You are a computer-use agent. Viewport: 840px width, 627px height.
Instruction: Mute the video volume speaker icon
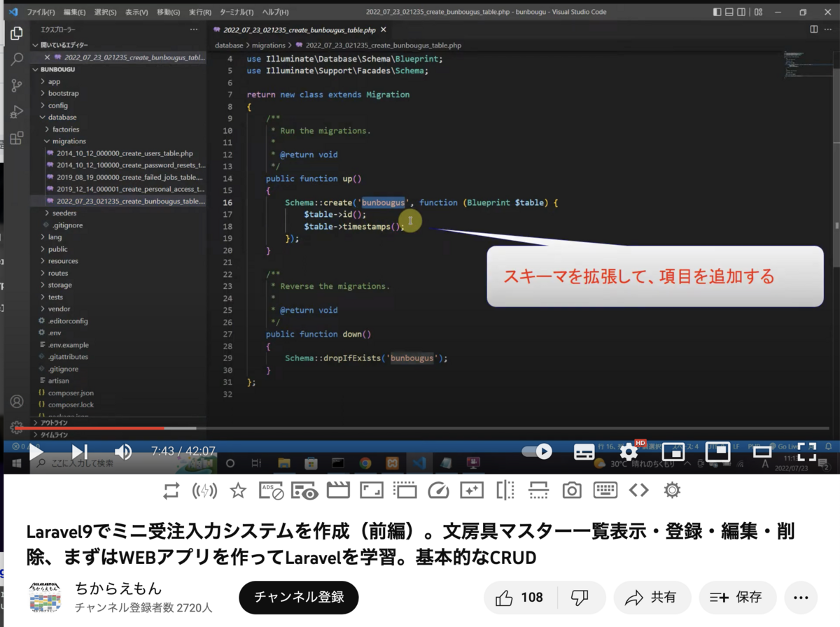click(123, 452)
